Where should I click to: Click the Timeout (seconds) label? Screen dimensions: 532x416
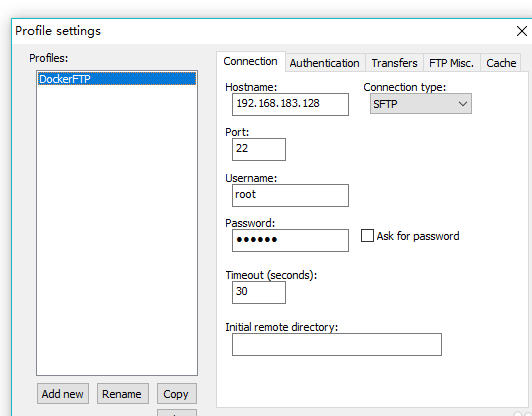(271, 275)
